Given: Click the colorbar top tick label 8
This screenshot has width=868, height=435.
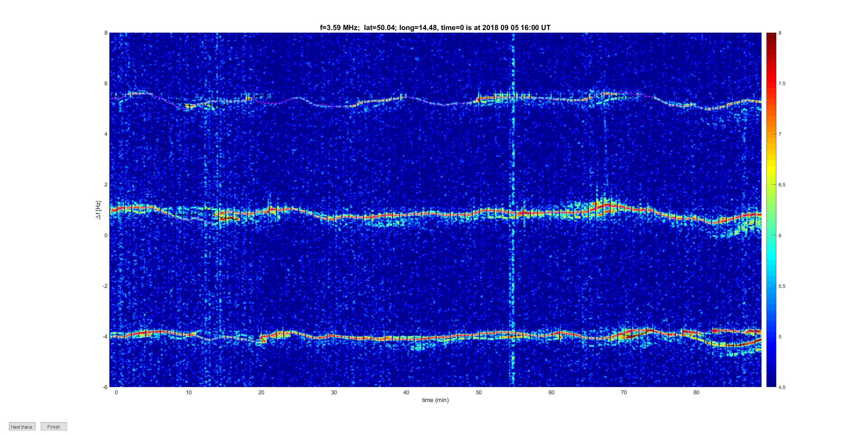Looking at the screenshot, I should pos(780,33).
